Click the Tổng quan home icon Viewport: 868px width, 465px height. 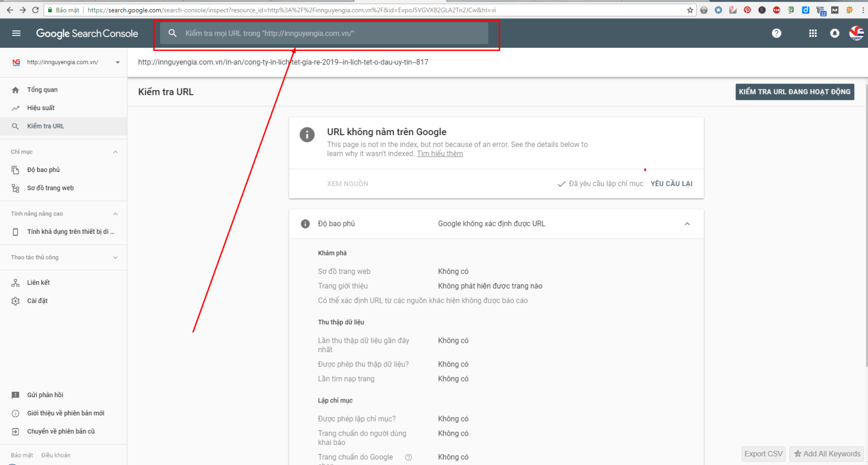coord(15,90)
